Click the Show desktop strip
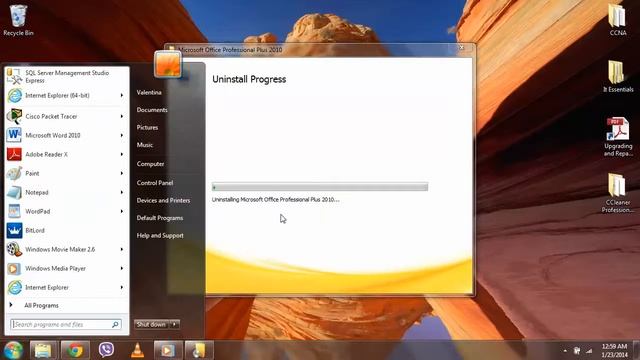Screen dimensions: 640x360 pos(637,350)
